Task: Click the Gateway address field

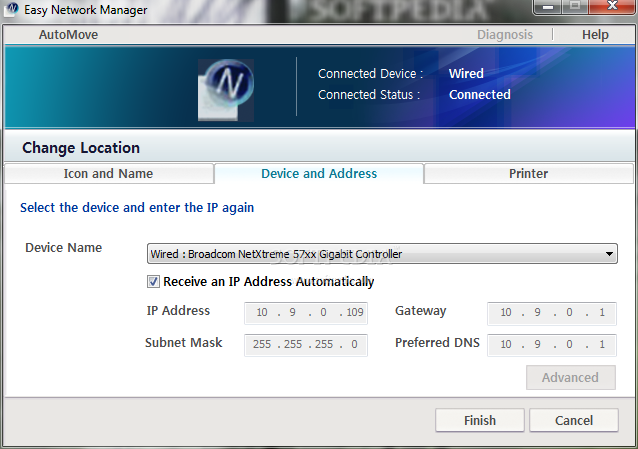Action: point(552,313)
